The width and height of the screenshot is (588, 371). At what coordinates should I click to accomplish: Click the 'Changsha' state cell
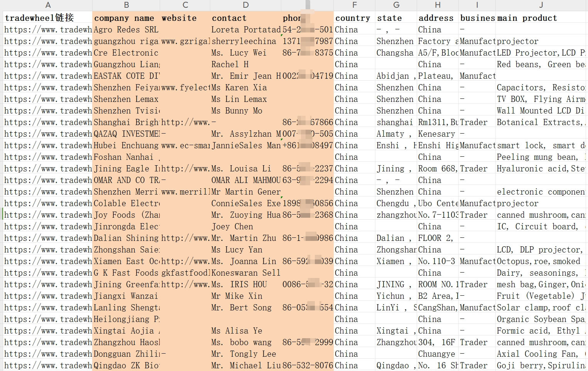(x=396, y=53)
